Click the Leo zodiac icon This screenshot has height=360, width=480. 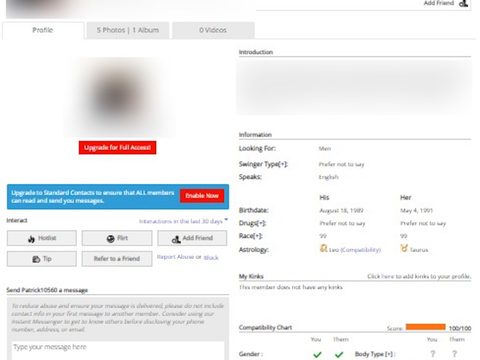pyautogui.click(x=323, y=248)
